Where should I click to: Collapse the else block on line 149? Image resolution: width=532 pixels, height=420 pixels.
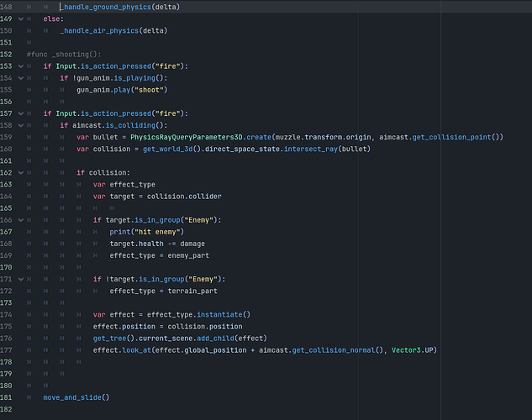click(21, 19)
